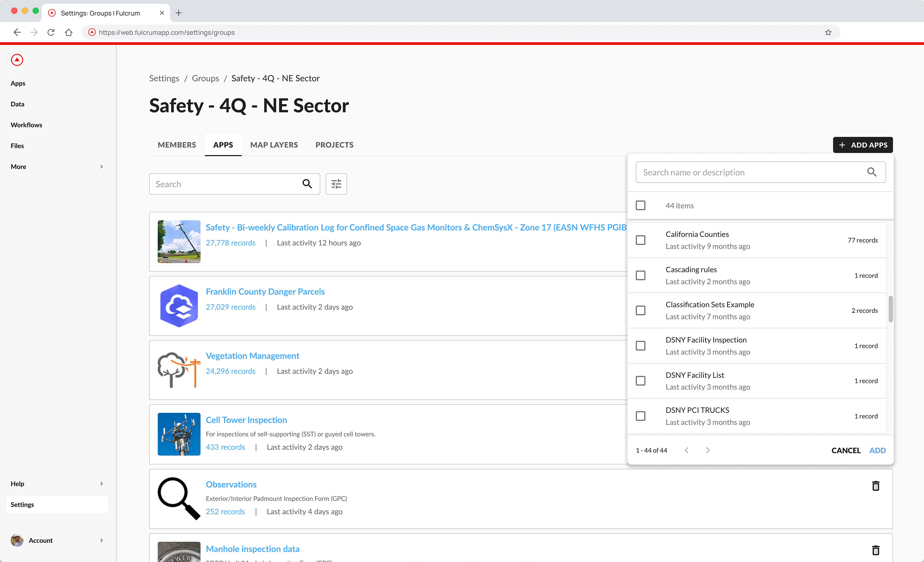Open Cell Tower Inspection thumbnail
Image resolution: width=924 pixels, height=562 pixels.
(179, 434)
